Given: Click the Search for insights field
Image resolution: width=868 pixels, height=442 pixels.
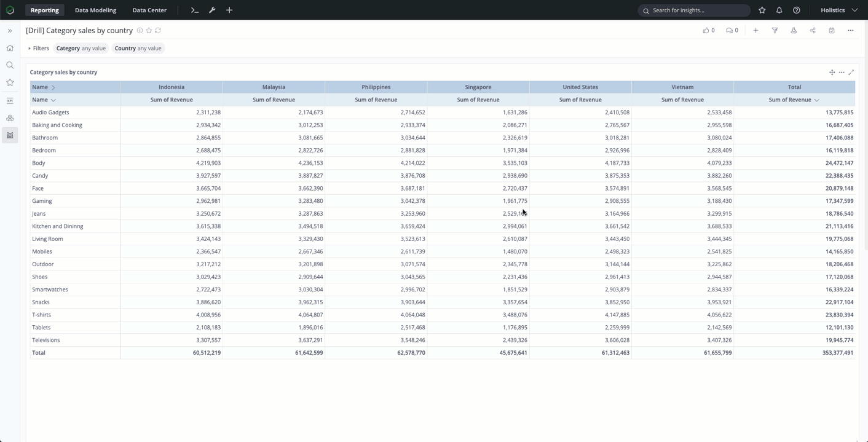Looking at the screenshot, I should click(694, 10).
